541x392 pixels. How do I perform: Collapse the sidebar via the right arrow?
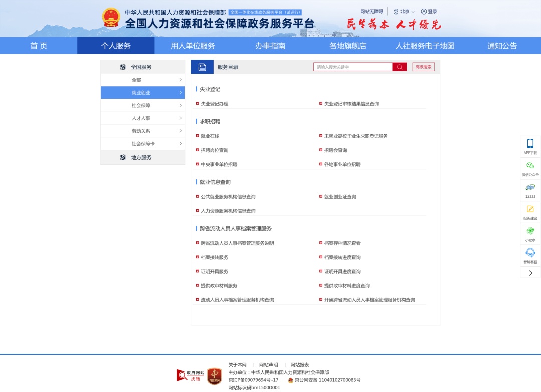530,272
